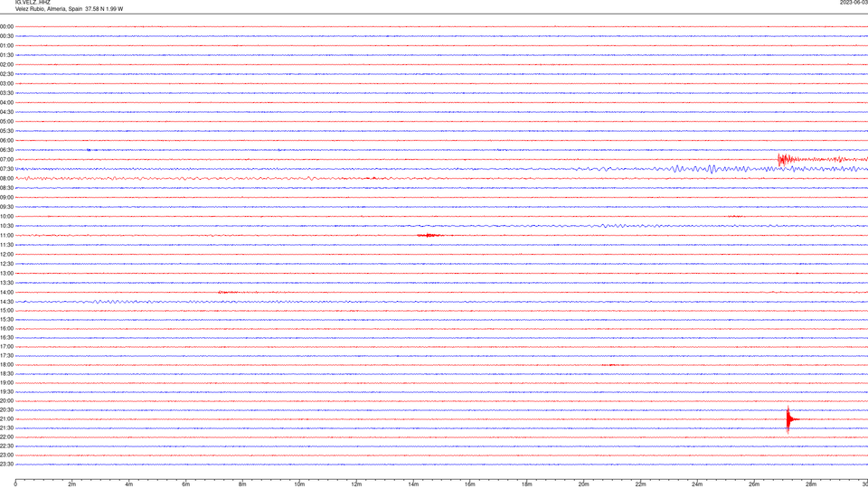Click the 04:00 trace time label
Image resolution: width=868 pixels, height=488 pixels.
tap(6, 102)
